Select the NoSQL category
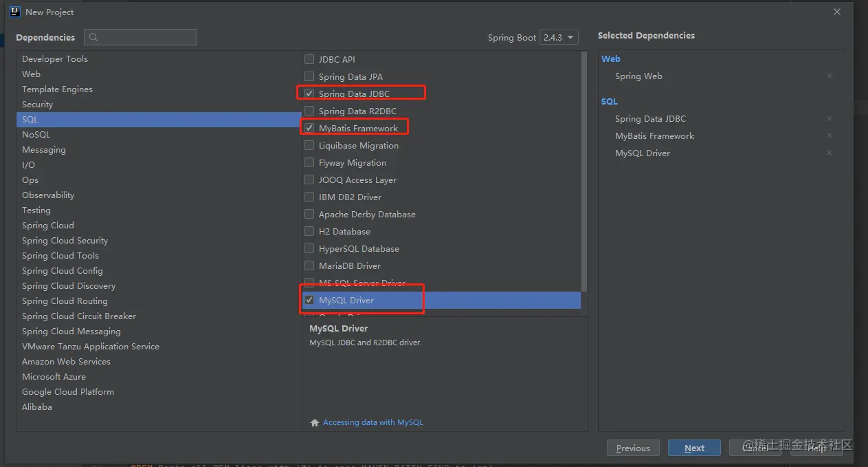The width and height of the screenshot is (868, 467). tap(159, 135)
